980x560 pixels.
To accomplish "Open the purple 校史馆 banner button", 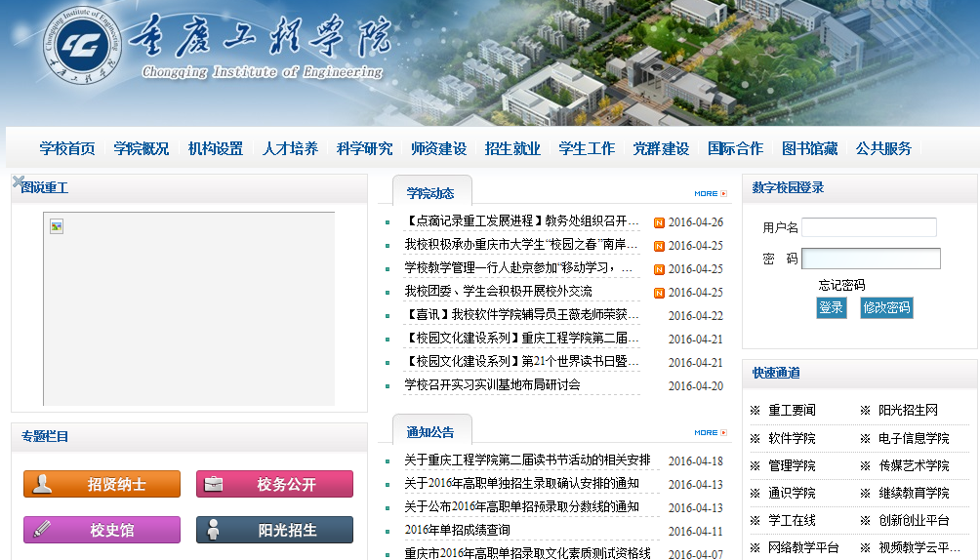I will click(x=102, y=530).
